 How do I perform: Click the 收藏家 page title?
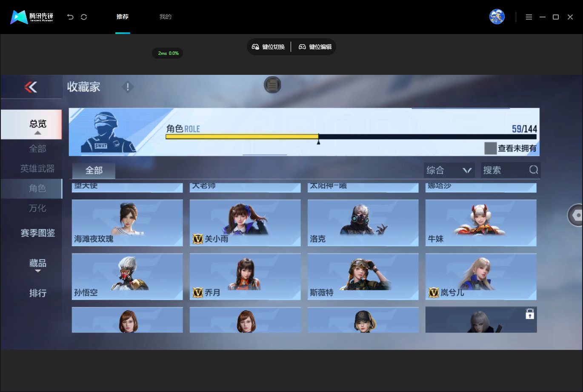[x=83, y=87]
